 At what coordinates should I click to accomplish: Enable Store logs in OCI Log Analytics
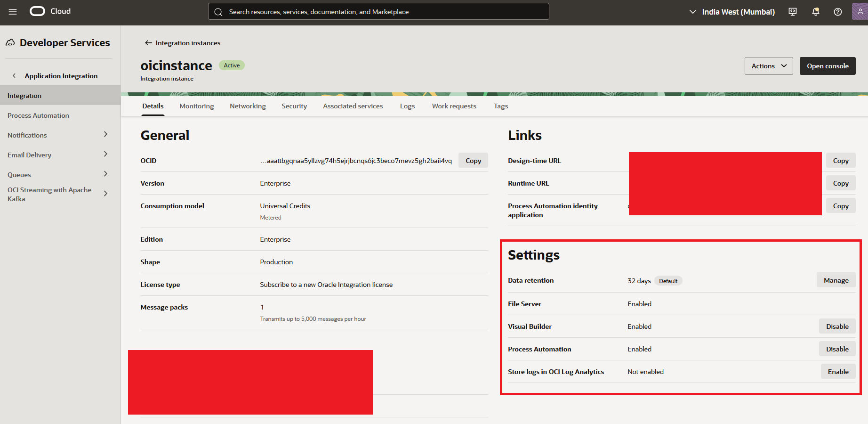point(838,372)
